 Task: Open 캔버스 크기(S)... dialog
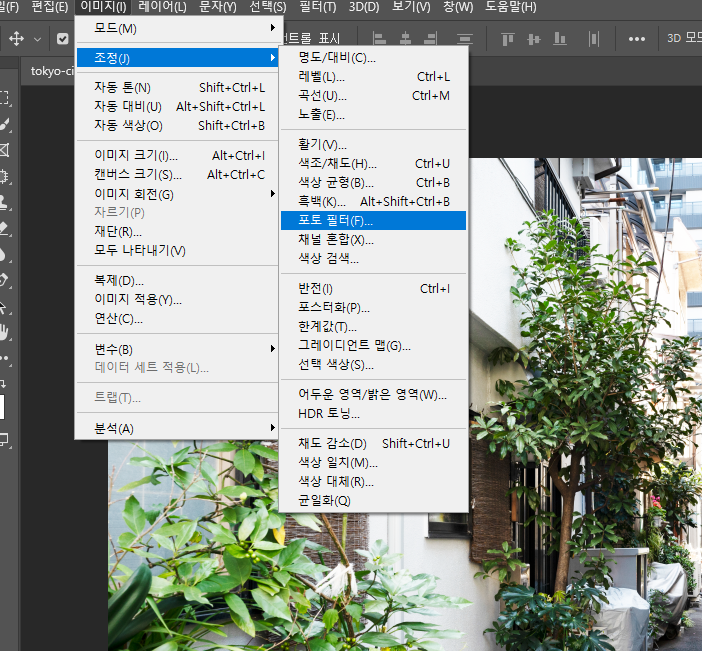click(177, 174)
